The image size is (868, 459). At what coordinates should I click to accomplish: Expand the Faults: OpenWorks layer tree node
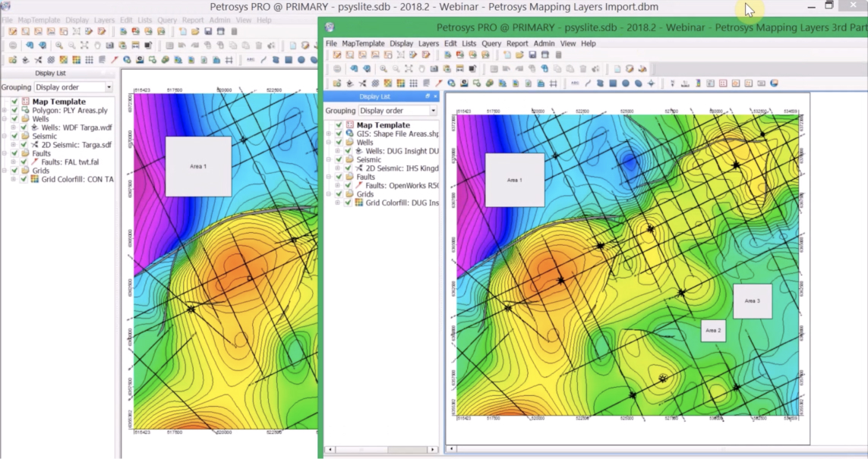pyautogui.click(x=337, y=185)
